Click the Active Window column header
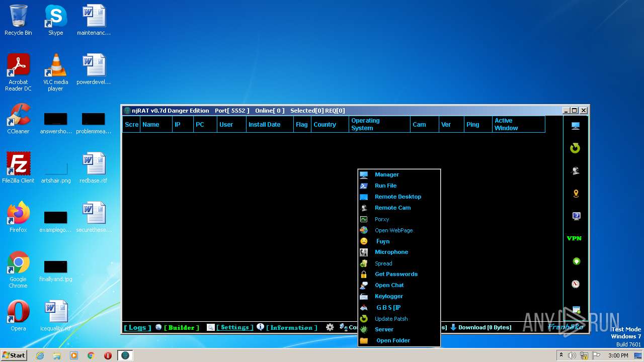The height and width of the screenshot is (362, 644). pyautogui.click(x=518, y=124)
